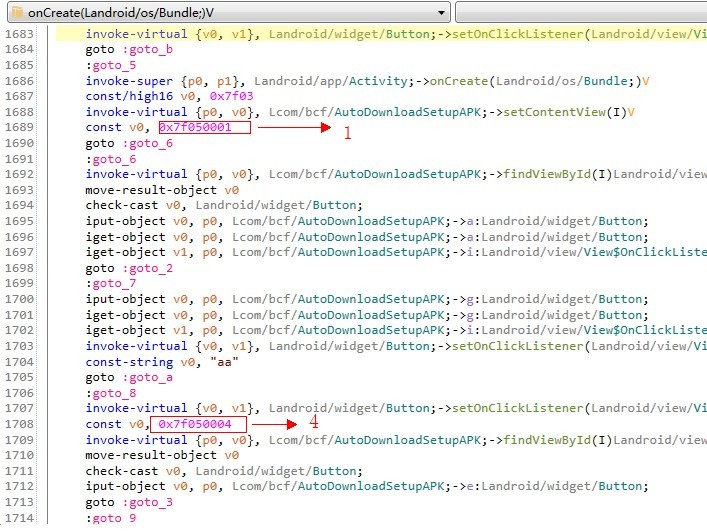Click 'setOnClickListener' on line 1703

(518, 346)
